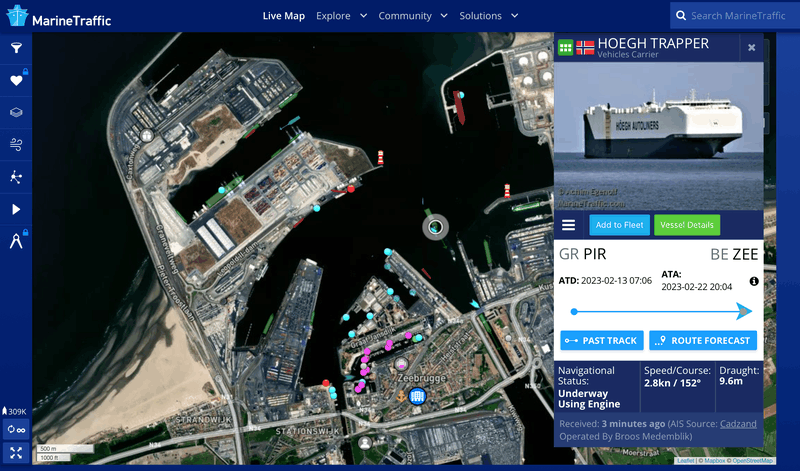
Task: Open My Fleets heart icon
Action: point(16,80)
